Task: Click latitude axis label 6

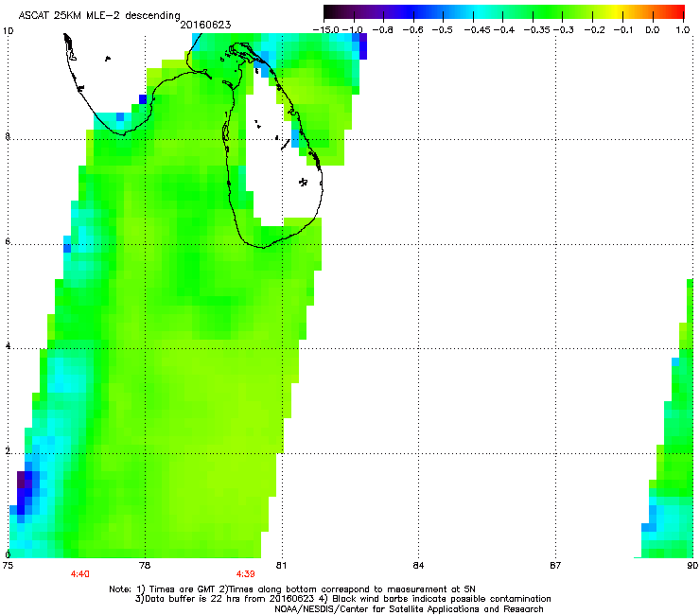Action: 8,241
